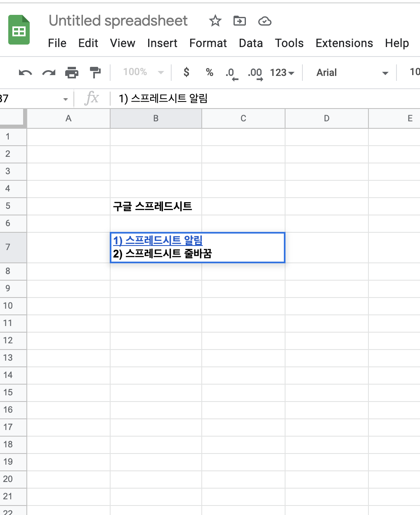Select row 5 header
420x515 pixels.
[13, 206]
